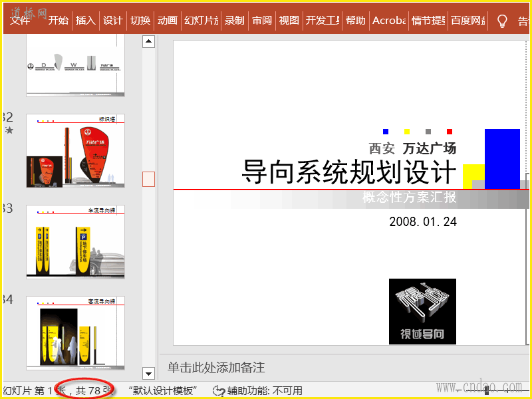
Task: Click the date text 2008.01.24
Action: tap(423, 221)
